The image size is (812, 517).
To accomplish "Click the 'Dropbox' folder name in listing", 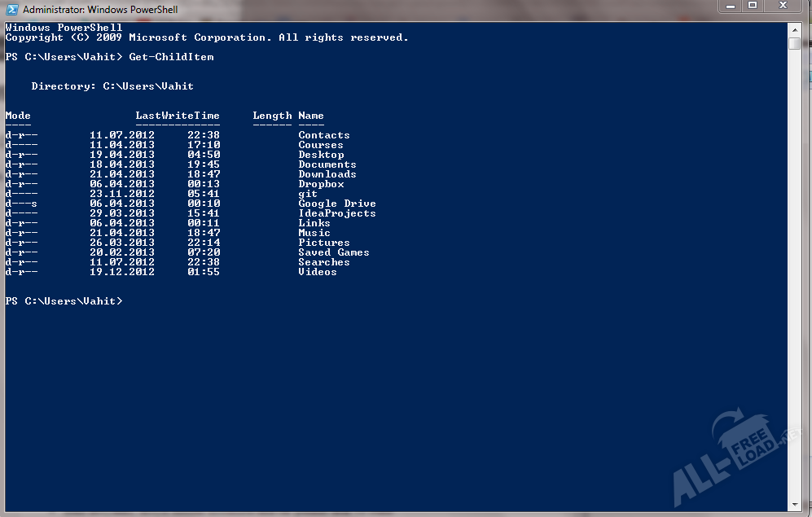I will pos(321,184).
